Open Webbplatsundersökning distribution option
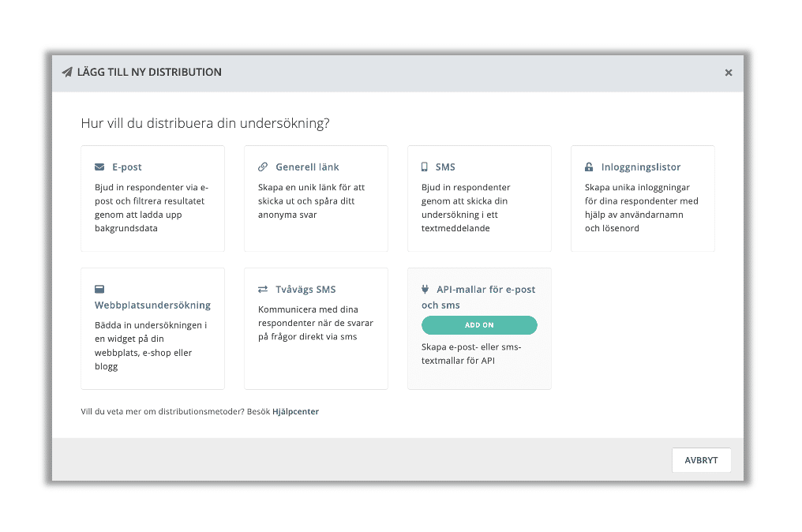The image size is (802, 532). pos(152,305)
